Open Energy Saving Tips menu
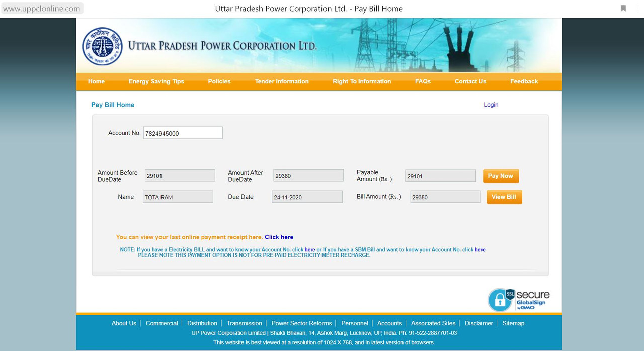The width and height of the screenshot is (644, 351). point(156,81)
